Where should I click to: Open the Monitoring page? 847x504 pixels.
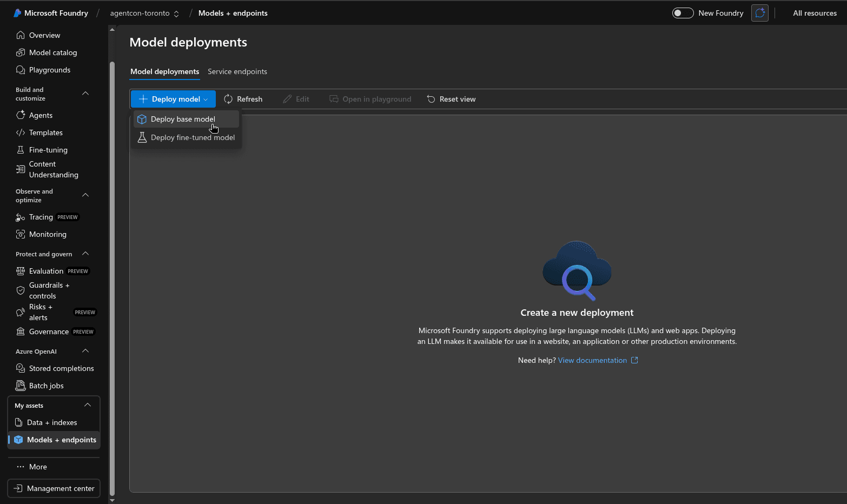(x=48, y=234)
